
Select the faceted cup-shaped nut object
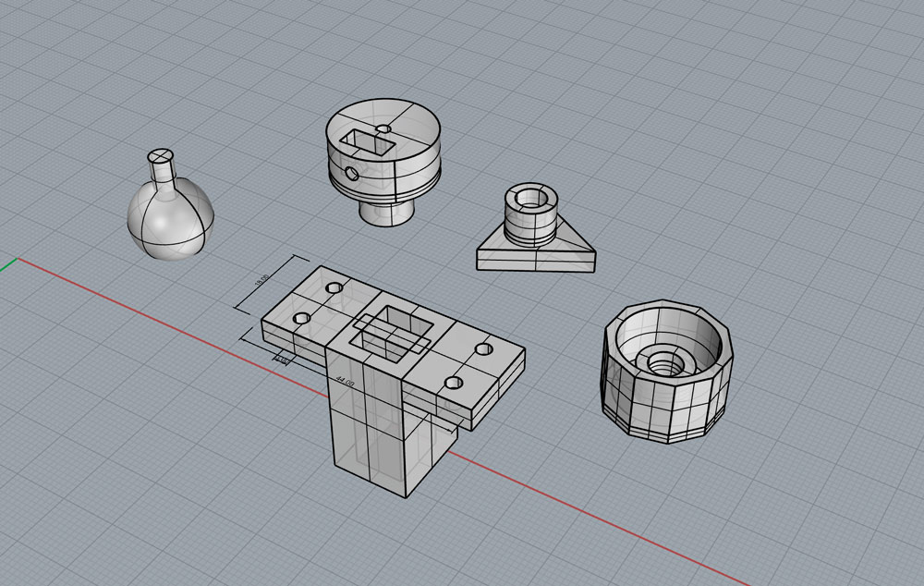pos(668,372)
